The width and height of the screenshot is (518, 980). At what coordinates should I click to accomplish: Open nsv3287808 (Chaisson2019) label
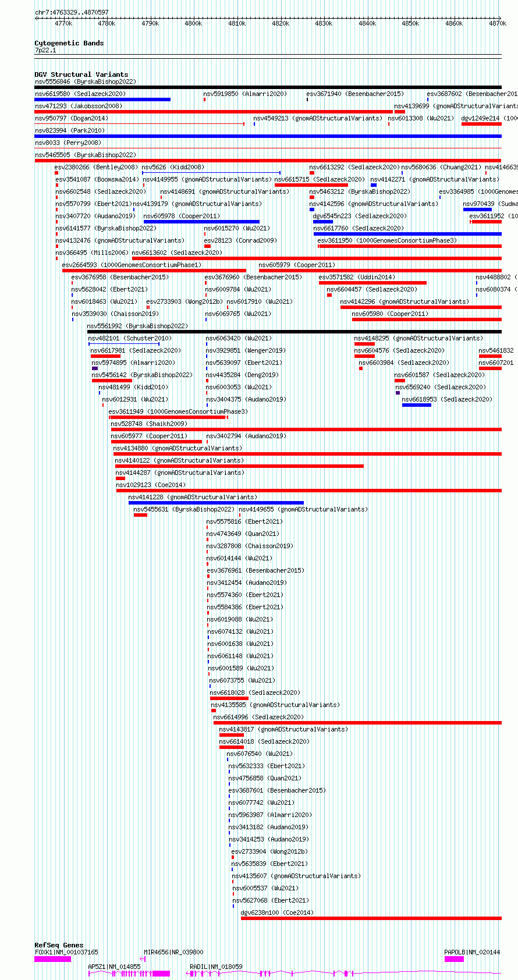(x=250, y=546)
